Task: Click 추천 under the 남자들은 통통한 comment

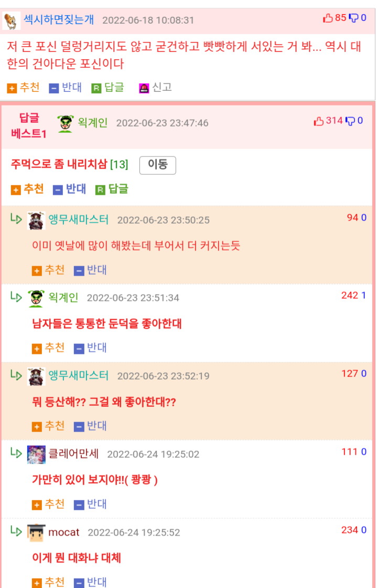Action: point(48,348)
